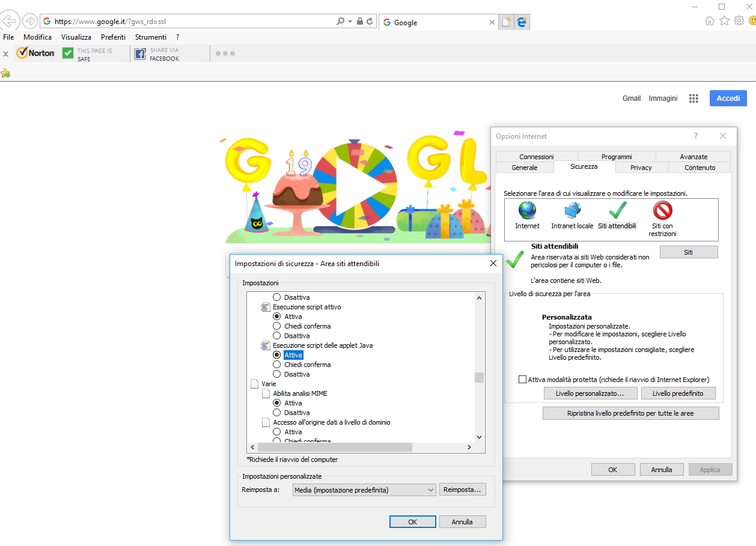Open the Modifica menu
Image resolution: width=756 pixels, height=546 pixels.
point(37,37)
